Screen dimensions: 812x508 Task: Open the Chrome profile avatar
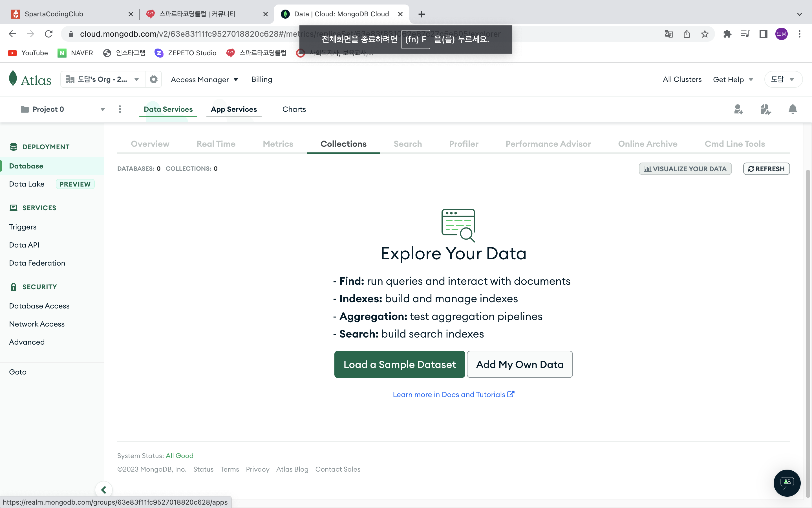[782, 34]
